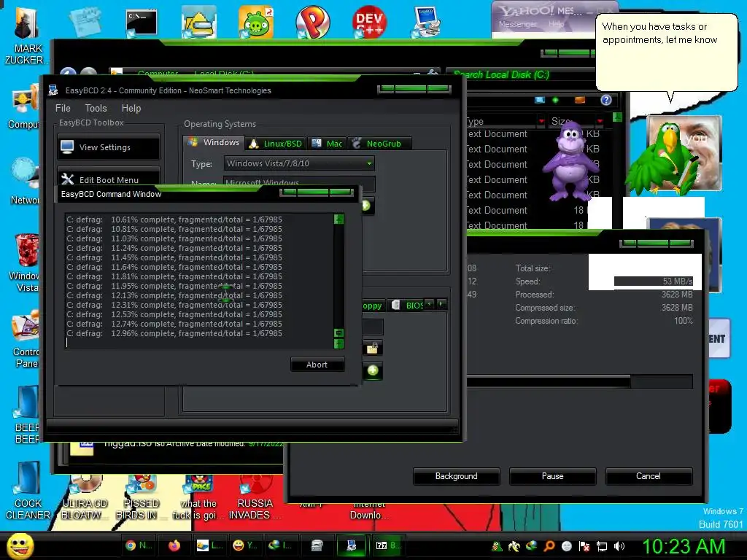Screen dimensions: 747x560
Task: Open the red P ball desktop icon
Action: click(312, 22)
